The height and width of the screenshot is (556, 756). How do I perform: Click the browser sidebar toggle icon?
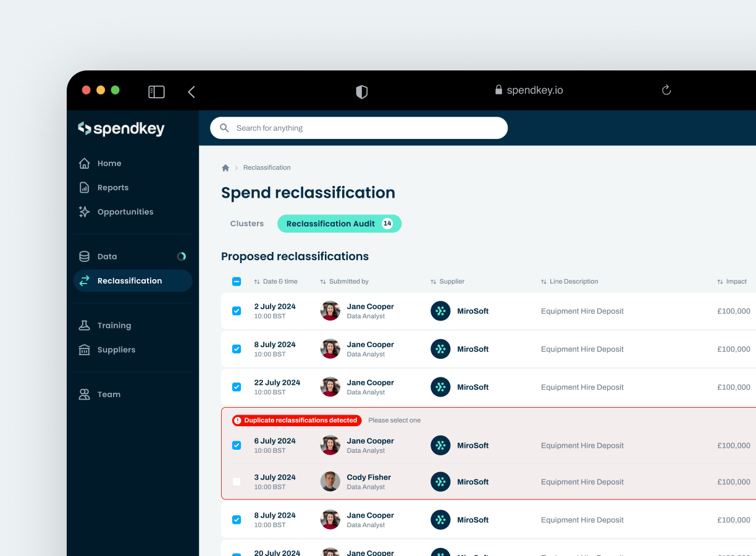(156, 92)
